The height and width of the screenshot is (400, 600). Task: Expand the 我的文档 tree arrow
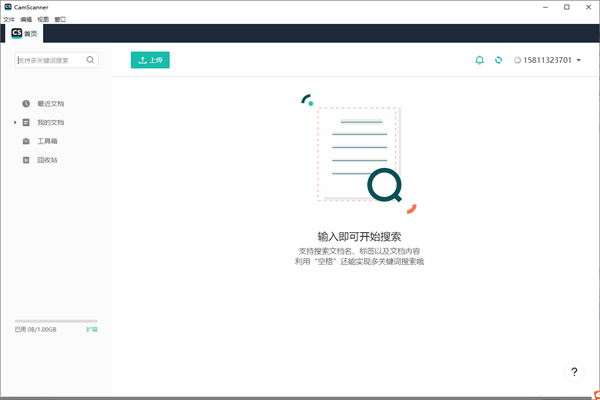pos(15,122)
